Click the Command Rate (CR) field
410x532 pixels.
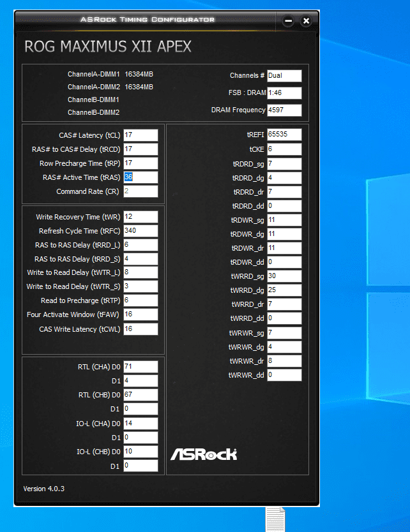point(140,191)
